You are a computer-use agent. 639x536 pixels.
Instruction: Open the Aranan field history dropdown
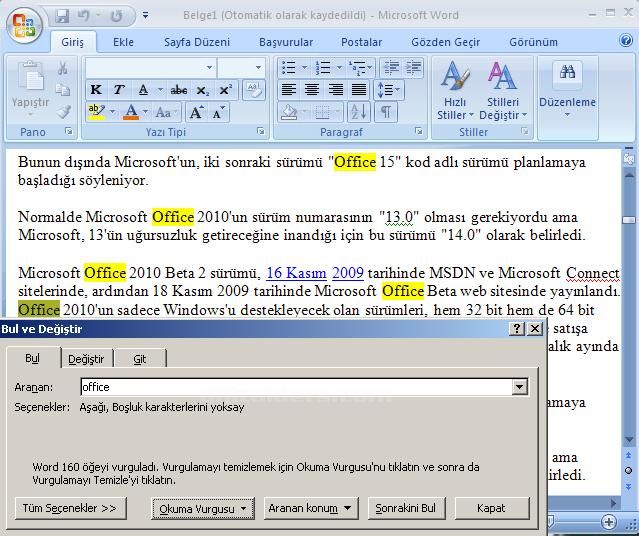click(x=520, y=387)
